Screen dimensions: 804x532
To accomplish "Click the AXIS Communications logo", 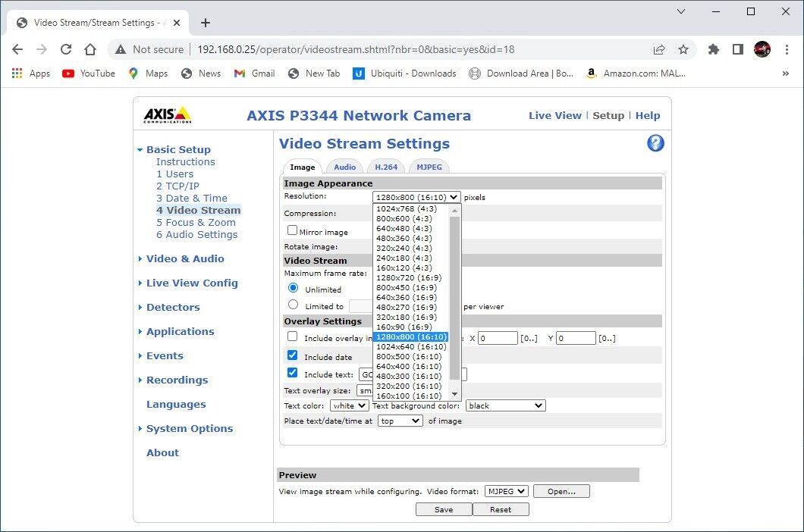I will pos(167,115).
